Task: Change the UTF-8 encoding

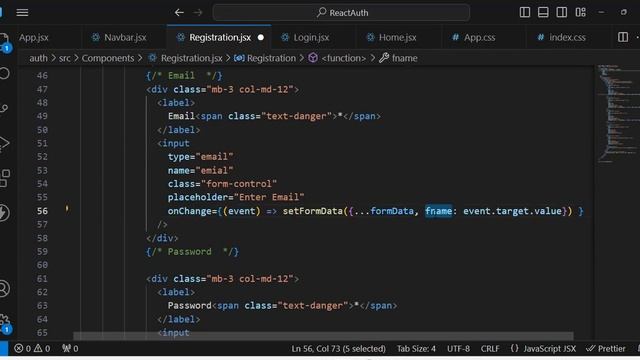Action: (458, 349)
